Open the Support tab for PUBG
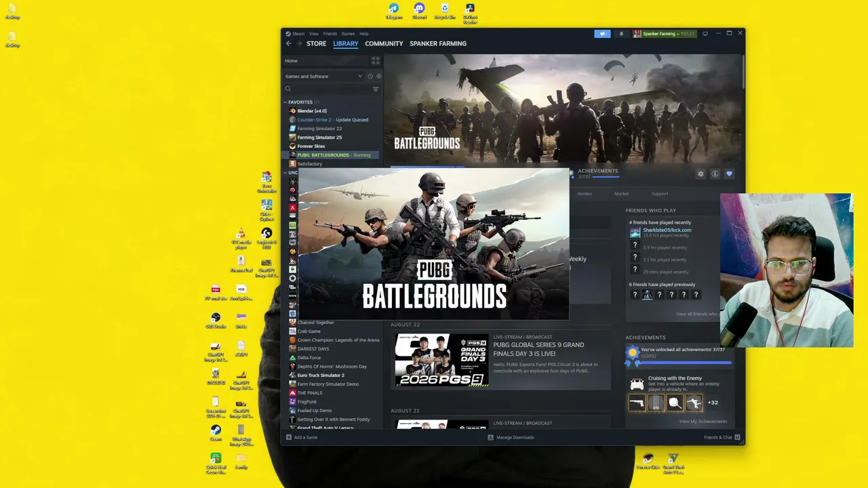This screenshot has width=868, height=488. click(x=660, y=194)
